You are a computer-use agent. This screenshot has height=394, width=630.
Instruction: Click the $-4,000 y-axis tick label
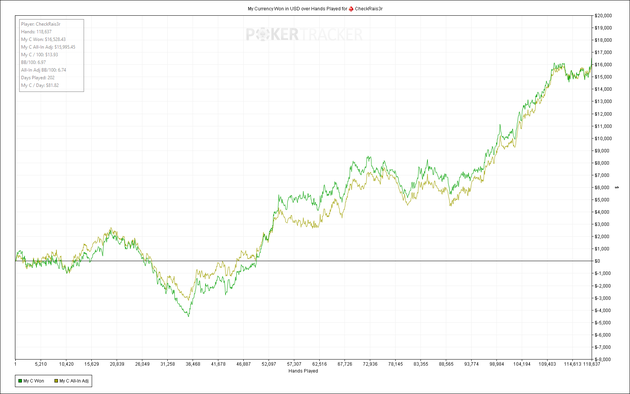pyautogui.click(x=603, y=310)
